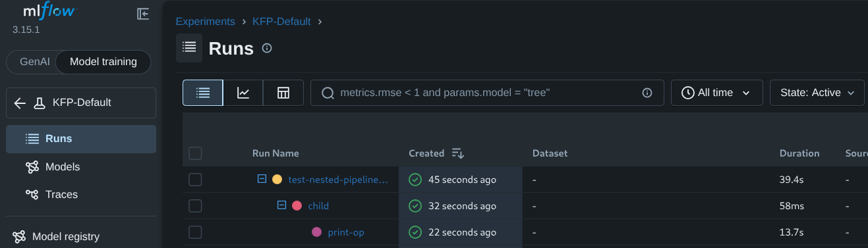Click the success status icon for 32 seconds ago
The width and height of the screenshot is (868, 248).
click(x=415, y=206)
